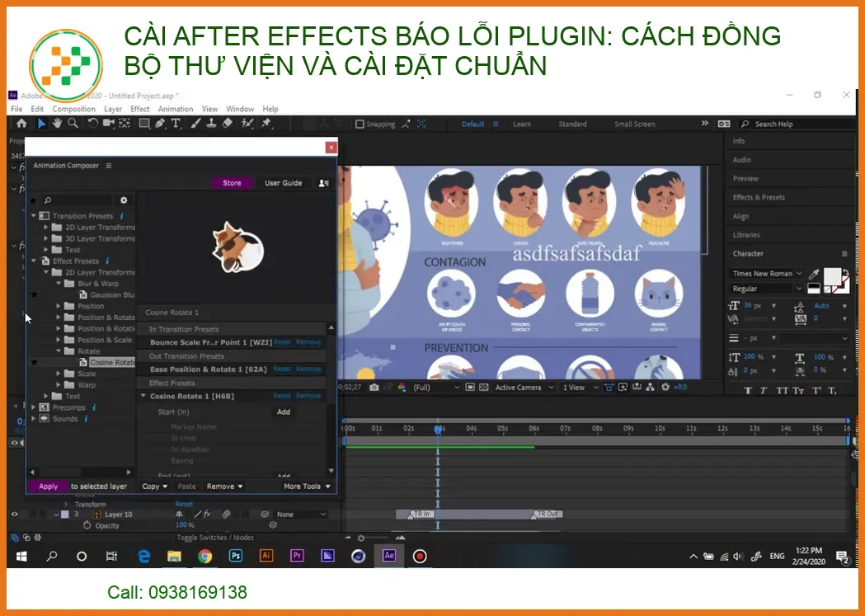Toggle transparency grid button
Image resolution: width=865 pixels, height=616 pixels.
tap(484, 388)
